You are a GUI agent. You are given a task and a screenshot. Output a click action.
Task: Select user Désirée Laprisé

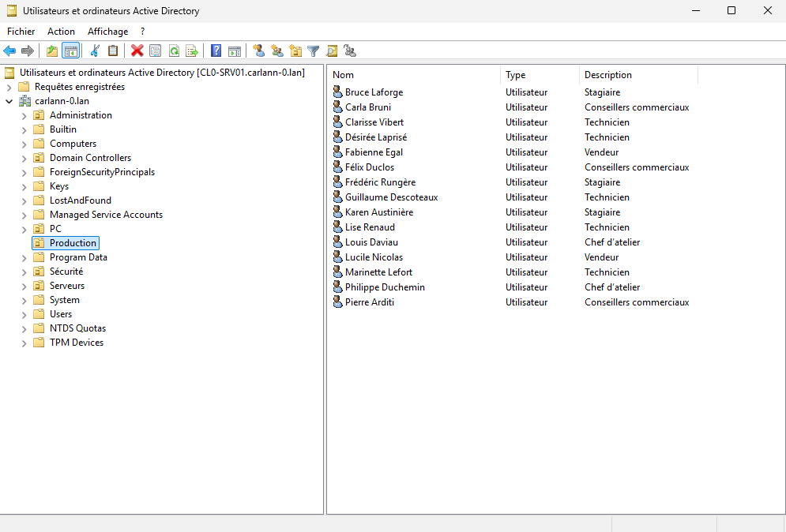click(x=376, y=137)
